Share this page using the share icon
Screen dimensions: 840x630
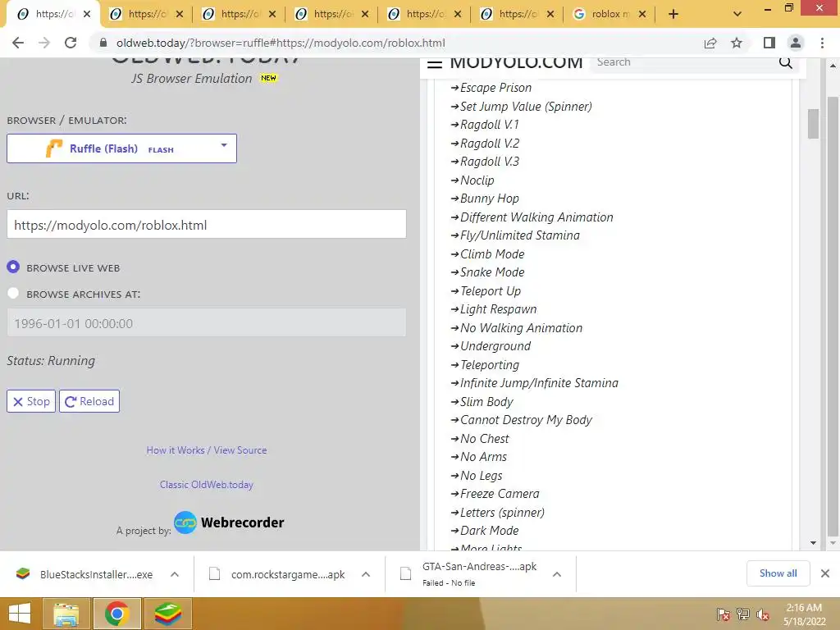tap(710, 43)
